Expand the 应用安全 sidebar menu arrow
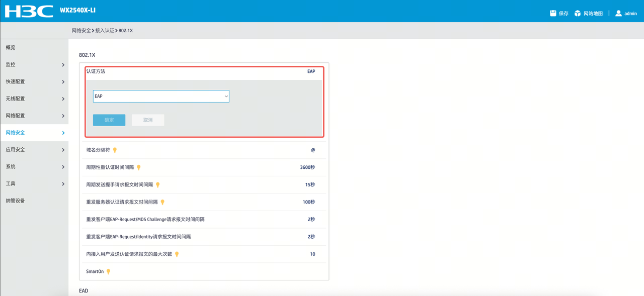This screenshot has width=644, height=296. click(63, 150)
